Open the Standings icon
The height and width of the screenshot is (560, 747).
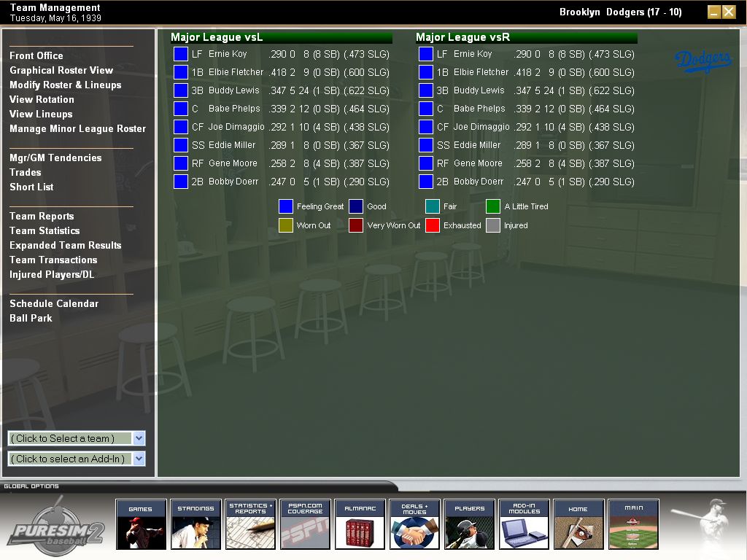coord(196,524)
